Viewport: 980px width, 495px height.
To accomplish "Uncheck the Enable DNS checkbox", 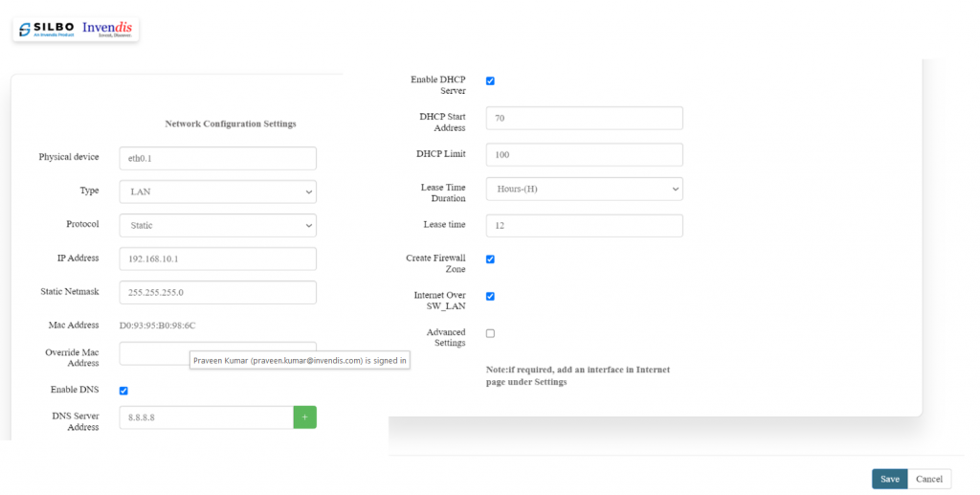I will click(123, 391).
